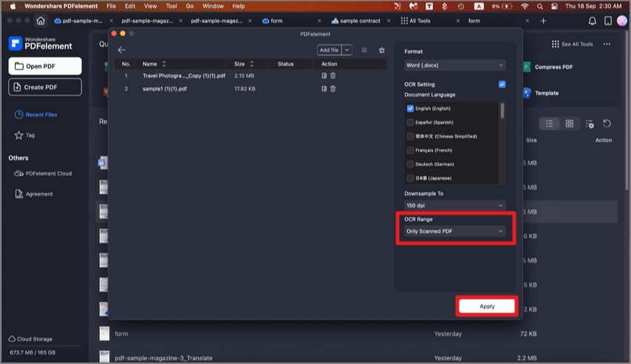Click the Bluetooth icon in the menu bar

click(x=445, y=6)
